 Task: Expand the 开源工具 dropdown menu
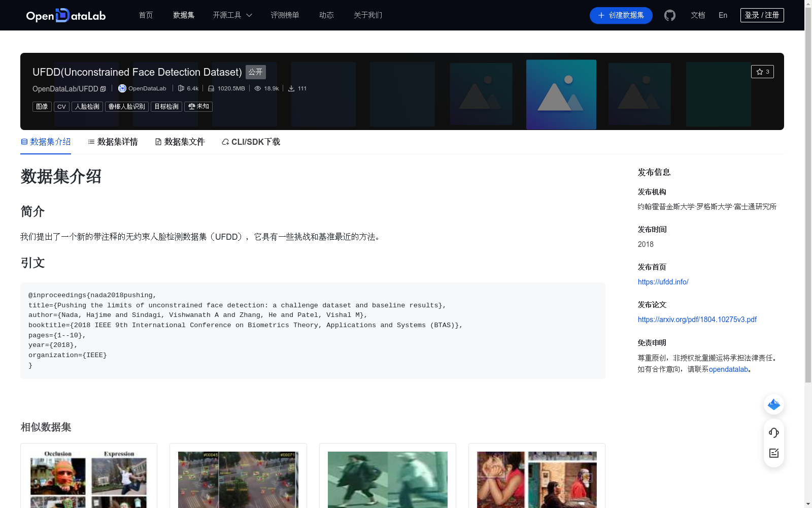[232, 15]
